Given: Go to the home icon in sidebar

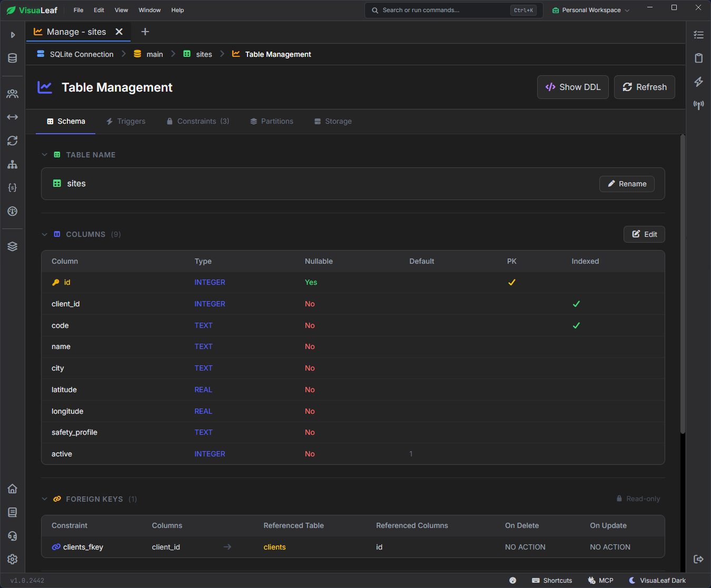Looking at the screenshot, I should coord(13,489).
